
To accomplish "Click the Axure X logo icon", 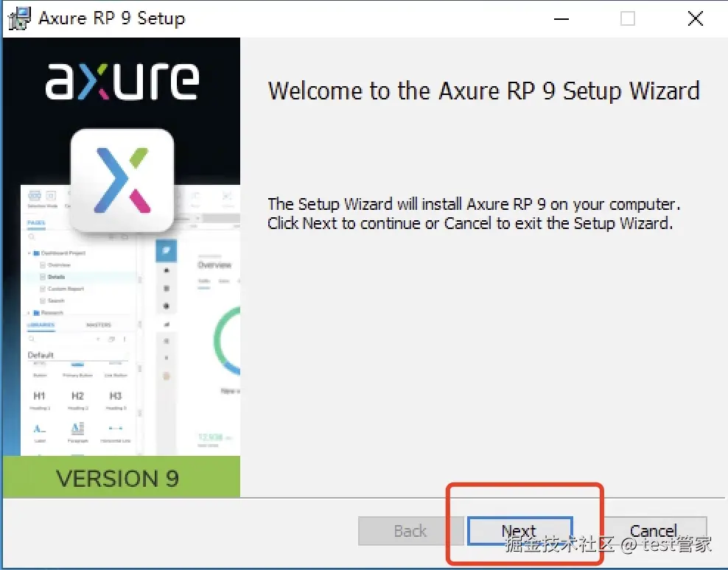I will point(122,177).
